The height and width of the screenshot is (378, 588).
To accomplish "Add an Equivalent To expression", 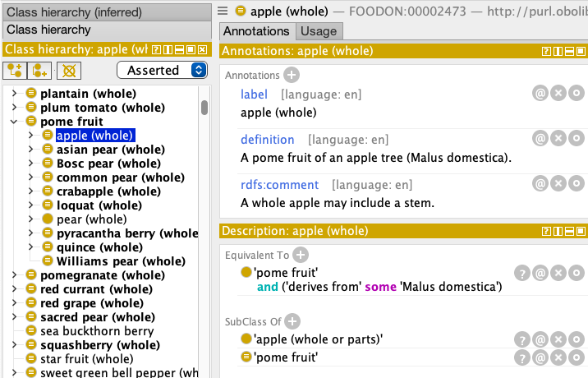I will (301, 255).
